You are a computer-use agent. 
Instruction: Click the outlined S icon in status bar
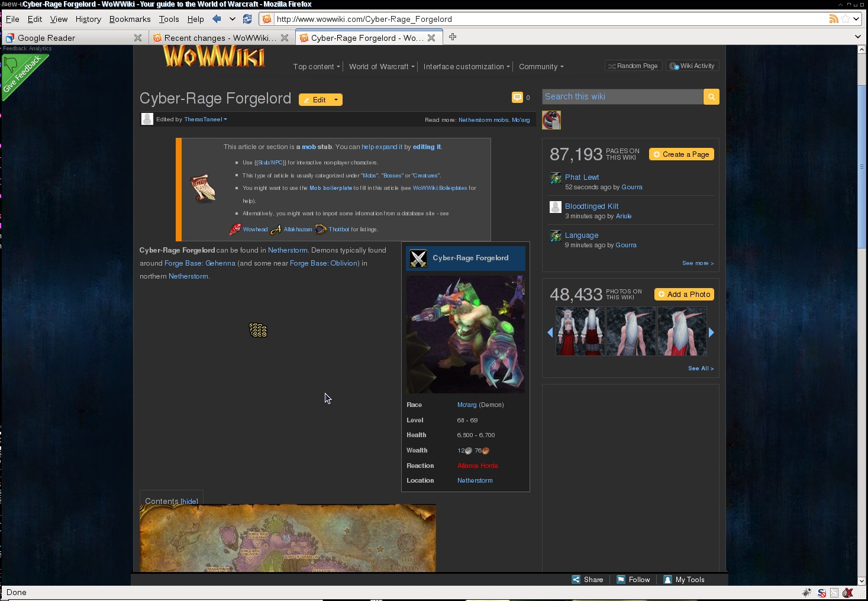(x=834, y=593)
